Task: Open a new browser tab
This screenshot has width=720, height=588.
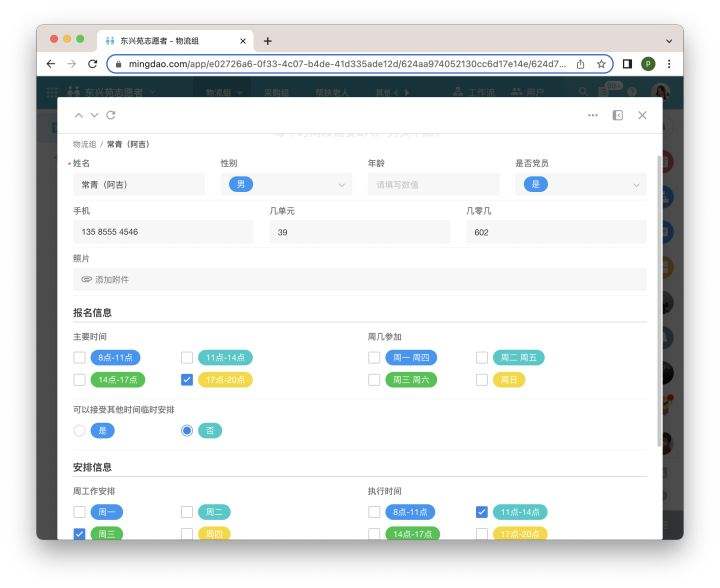Action: coord(267,41)
